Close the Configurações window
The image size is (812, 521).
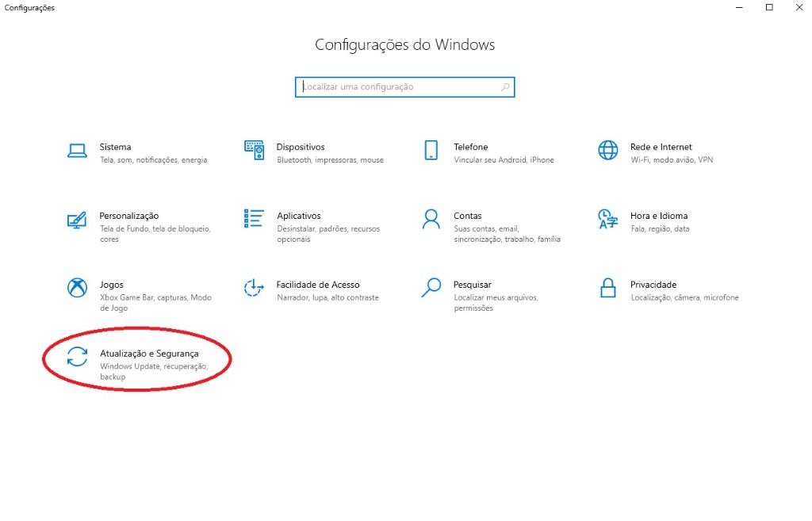(799, 8)
